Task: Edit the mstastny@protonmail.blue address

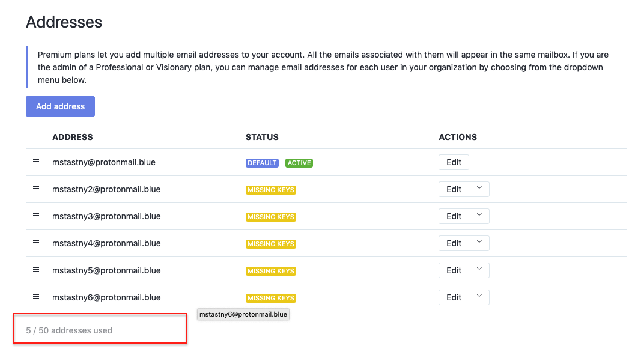Action: (x=454, y=162)
